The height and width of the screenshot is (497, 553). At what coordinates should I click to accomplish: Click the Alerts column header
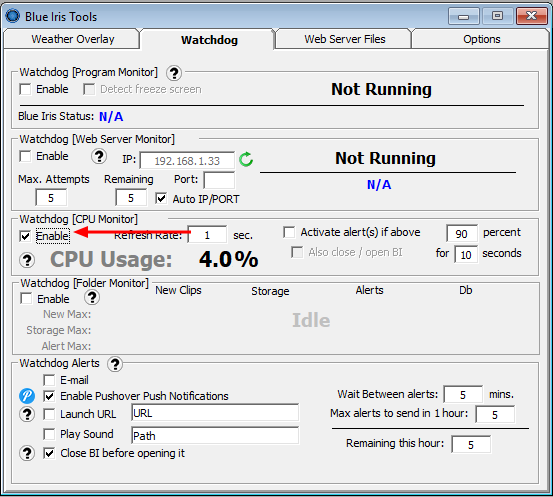coord(369,290)
